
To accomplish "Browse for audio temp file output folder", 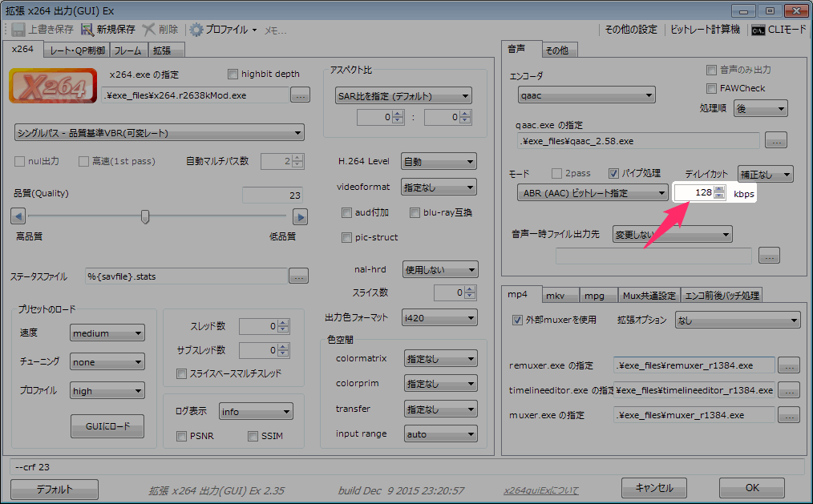I will tap(769, 256).
